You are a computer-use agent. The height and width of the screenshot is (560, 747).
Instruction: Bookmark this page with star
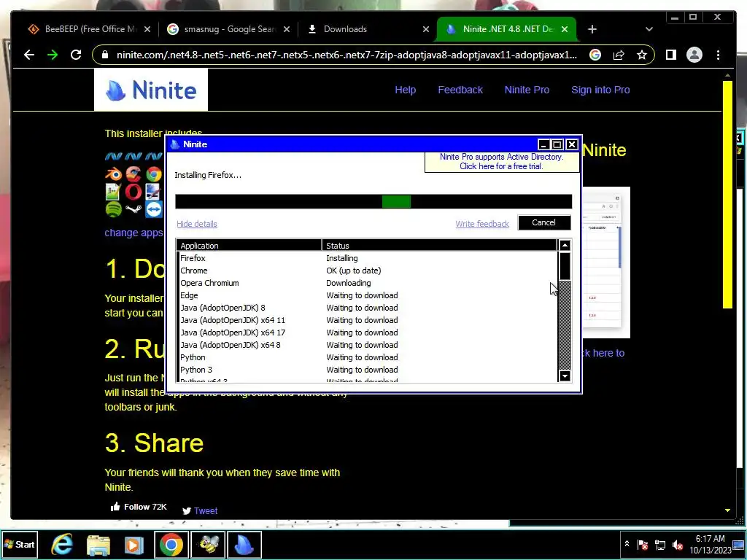(x=642, y=55)
